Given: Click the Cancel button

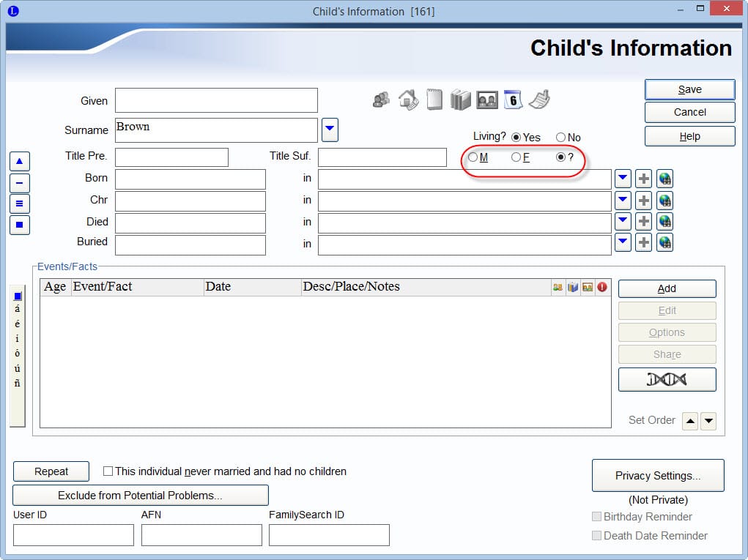Looking at the screenshot, I should point(690,112).
